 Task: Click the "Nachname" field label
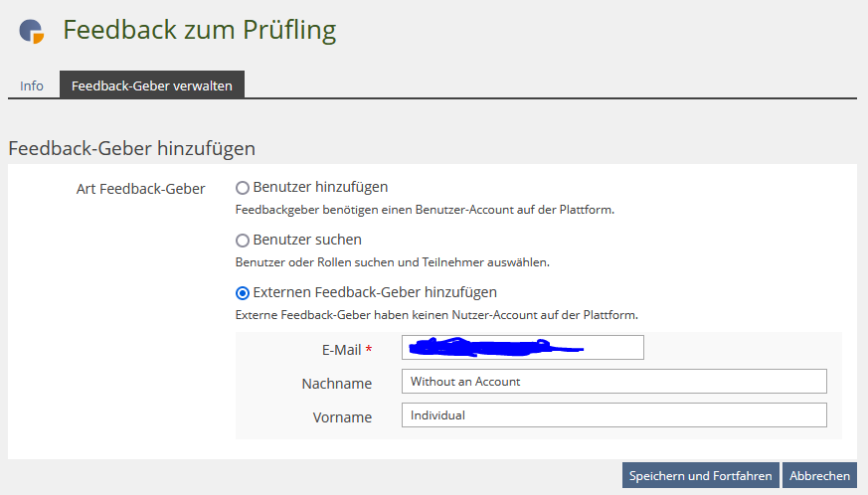click(336, 384)
